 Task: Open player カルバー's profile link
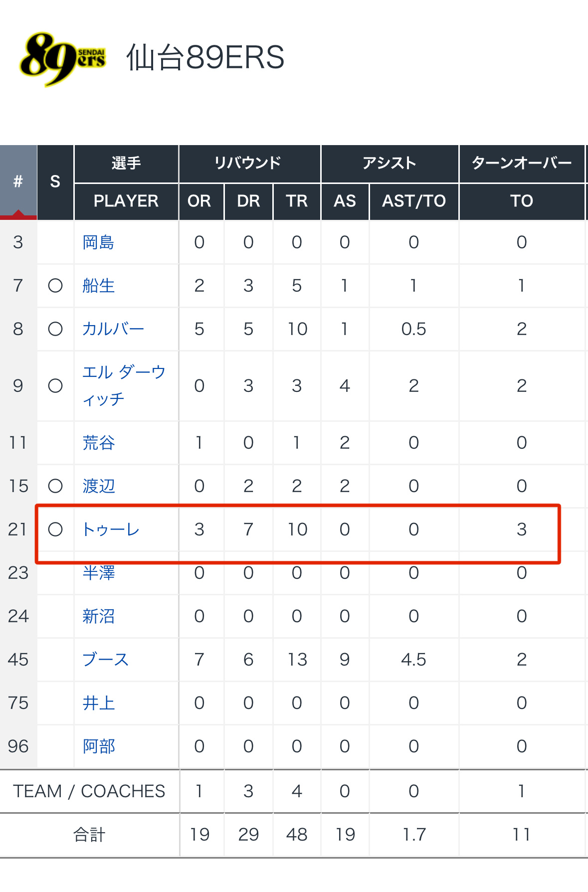113,329
